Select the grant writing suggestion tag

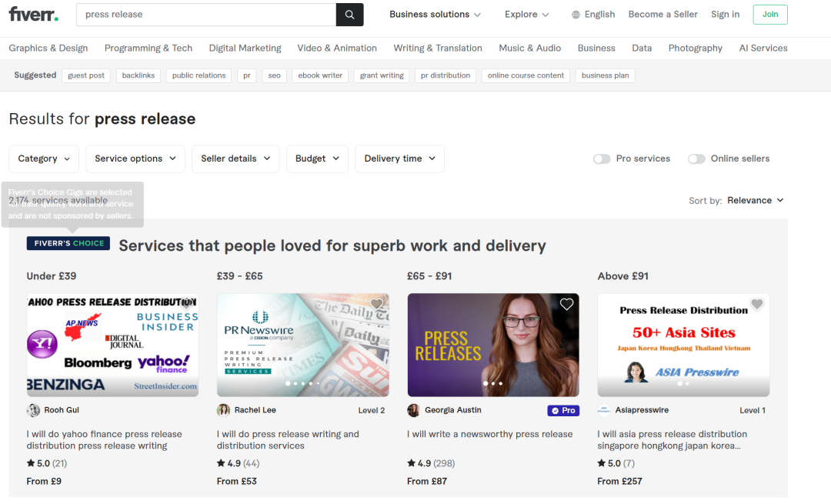pyautogui.click(x=382, y=75)
